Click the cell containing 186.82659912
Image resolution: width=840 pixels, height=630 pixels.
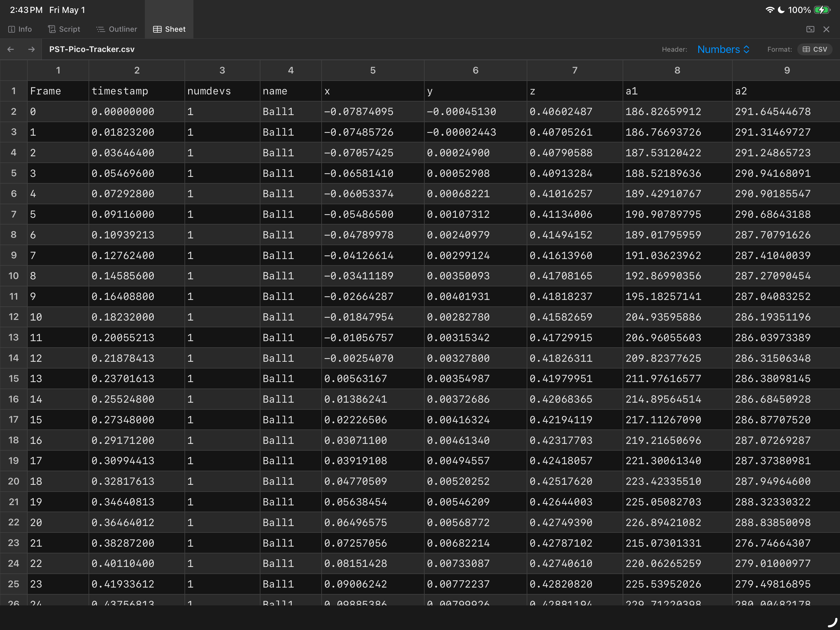pos(677,112)
